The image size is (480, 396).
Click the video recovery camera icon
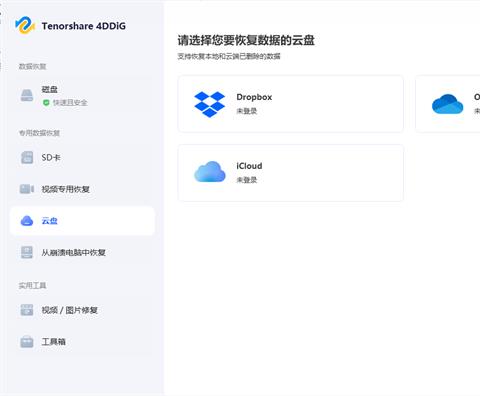(27, 189)
